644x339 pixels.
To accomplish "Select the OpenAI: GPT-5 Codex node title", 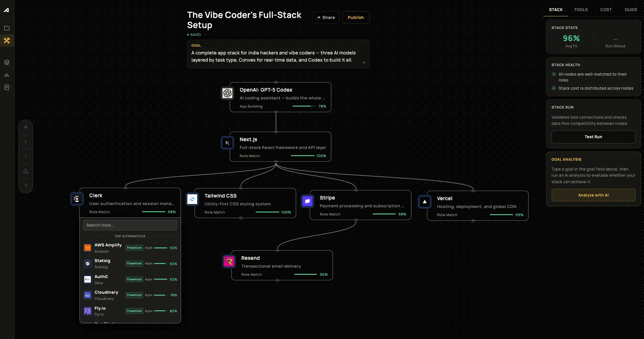I will 266,90.
